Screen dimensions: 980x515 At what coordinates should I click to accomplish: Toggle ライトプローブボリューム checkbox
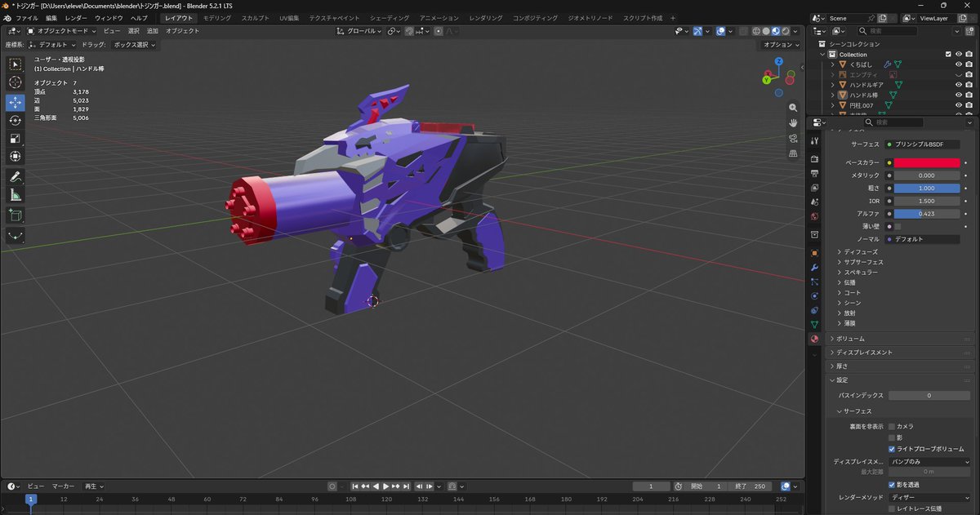(892, 449)
